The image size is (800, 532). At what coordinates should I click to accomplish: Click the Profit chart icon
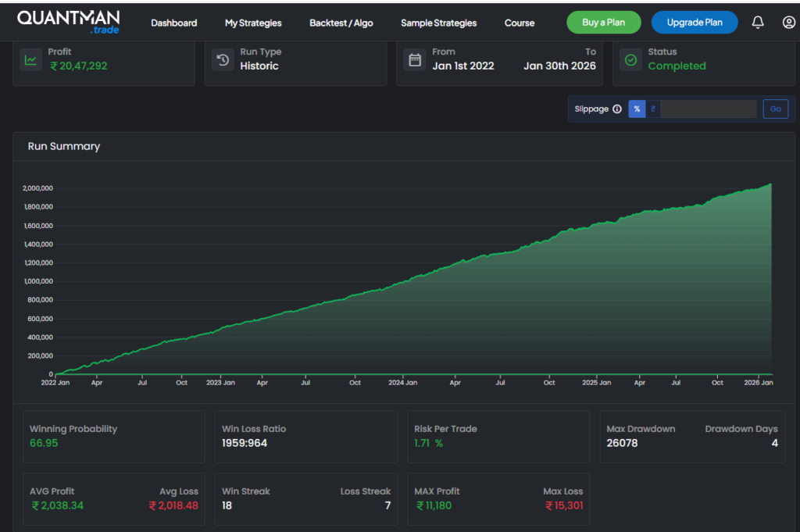click(x=31, y=60)
